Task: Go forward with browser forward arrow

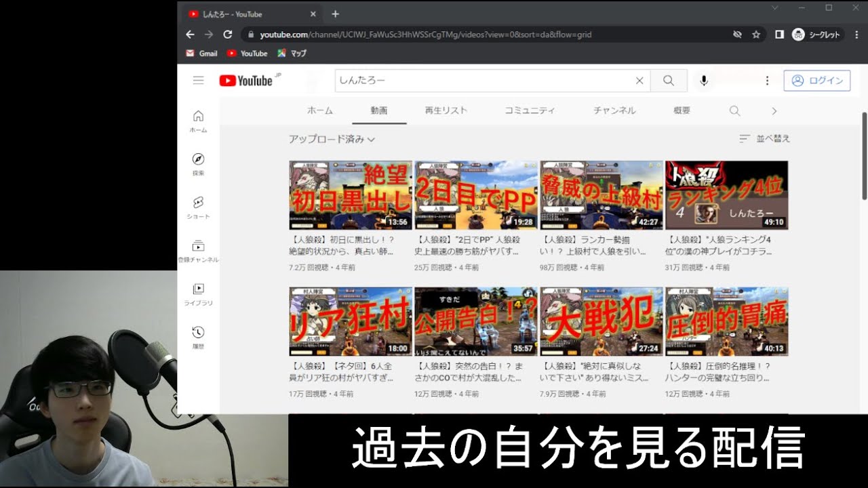Action: point(209,34)
